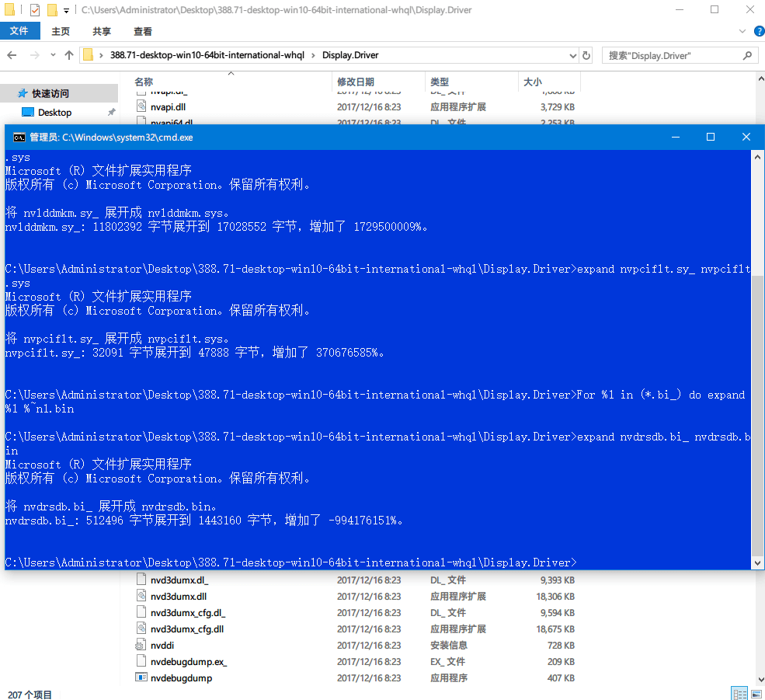
Task: Go back with the left arrow button
Action: 12,55
